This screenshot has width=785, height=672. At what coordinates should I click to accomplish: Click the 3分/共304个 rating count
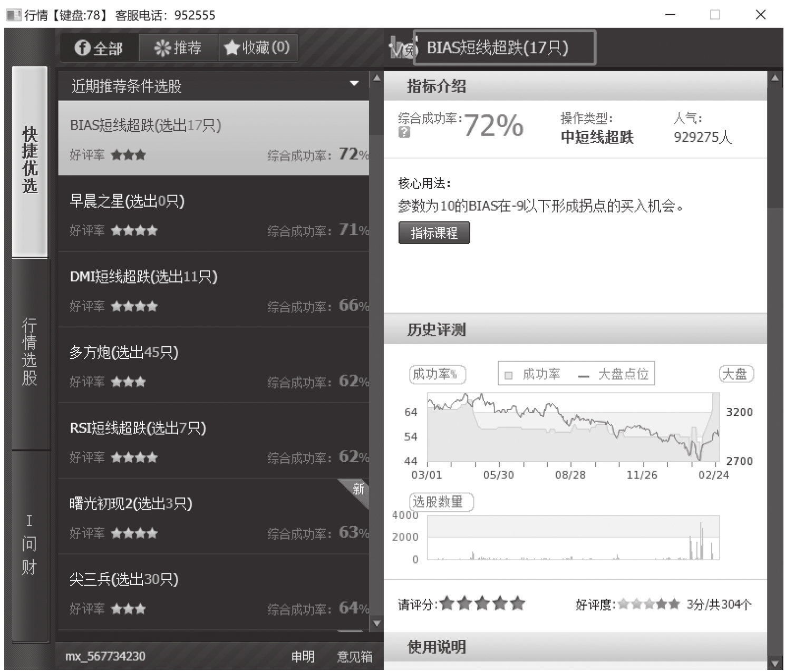point(719,605)
